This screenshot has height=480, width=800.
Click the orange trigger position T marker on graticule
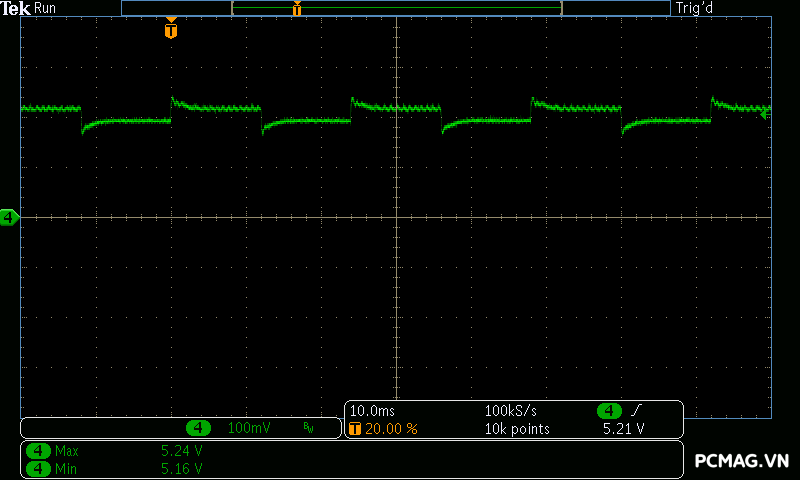171,30
